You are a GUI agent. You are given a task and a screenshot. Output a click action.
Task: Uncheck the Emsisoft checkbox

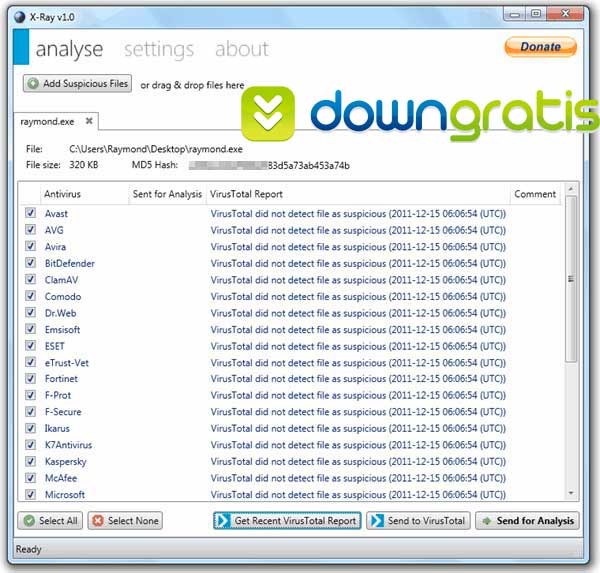coord(31,329)
